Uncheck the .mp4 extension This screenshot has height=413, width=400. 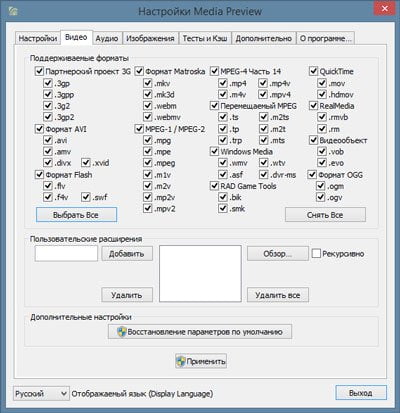223,83
